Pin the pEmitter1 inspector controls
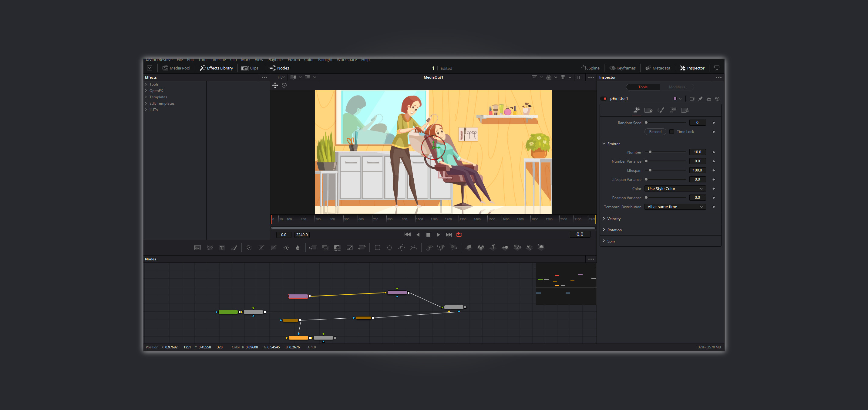This screenshot has height=410, width=868. [701, 99]
